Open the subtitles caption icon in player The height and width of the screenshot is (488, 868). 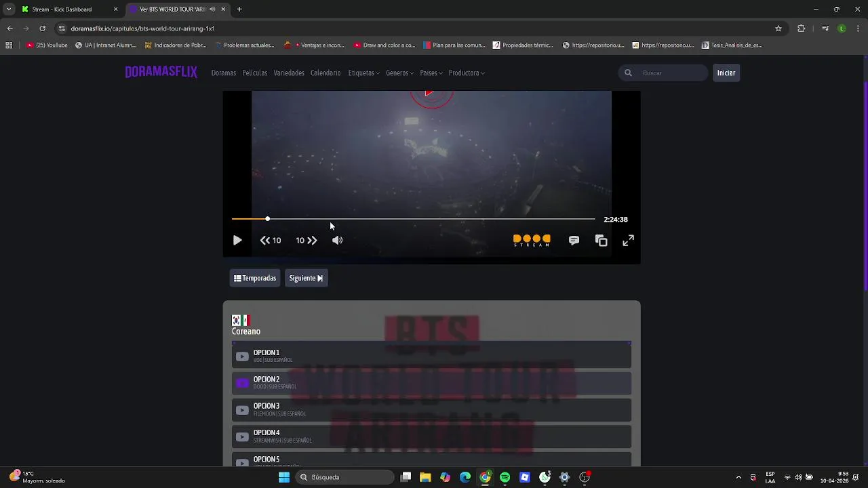[574, 241]
